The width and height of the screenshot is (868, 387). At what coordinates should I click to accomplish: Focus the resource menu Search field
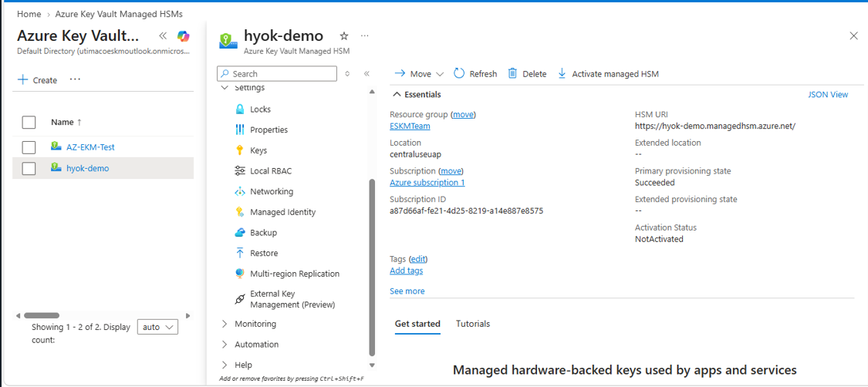[277, 73]
